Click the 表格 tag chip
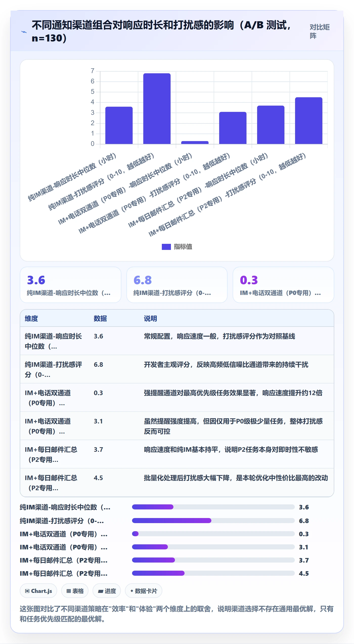This screenshot has width=354, height=644. click(x=75, y=591)
